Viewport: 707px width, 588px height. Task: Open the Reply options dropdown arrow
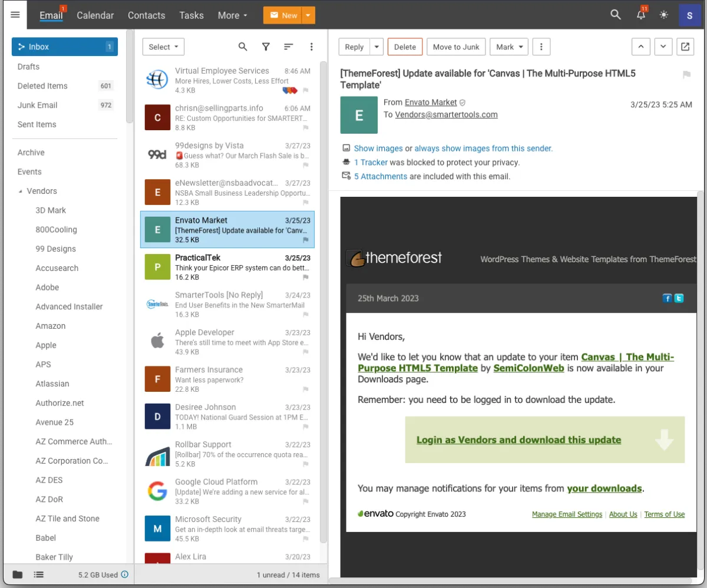(377, 47)
